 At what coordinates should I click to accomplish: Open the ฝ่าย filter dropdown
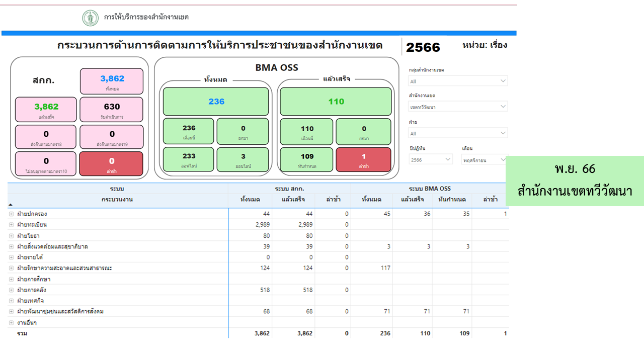458,133
